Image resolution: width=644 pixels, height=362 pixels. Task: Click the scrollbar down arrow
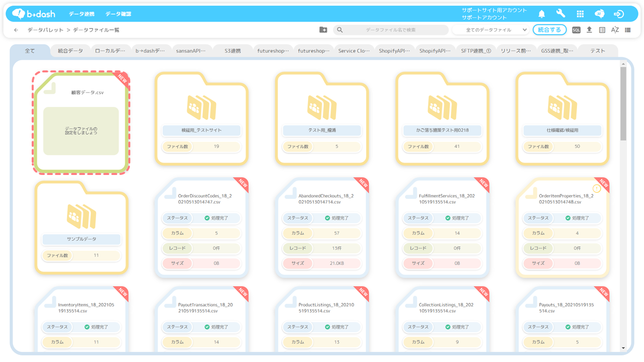click(x=623, y=348)
